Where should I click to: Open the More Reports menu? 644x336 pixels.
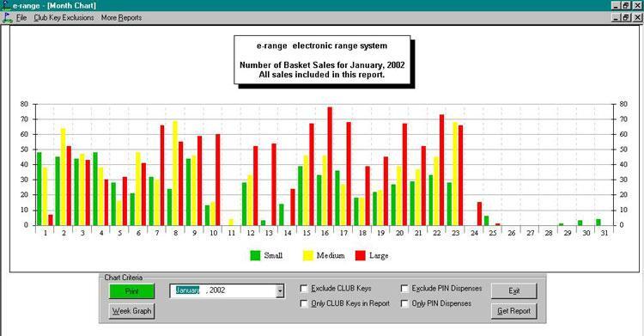tap(122, 18)
